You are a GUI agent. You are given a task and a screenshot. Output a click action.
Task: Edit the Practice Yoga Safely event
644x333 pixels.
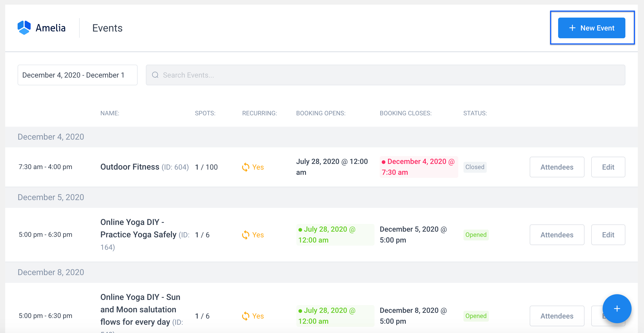point(608,235)
